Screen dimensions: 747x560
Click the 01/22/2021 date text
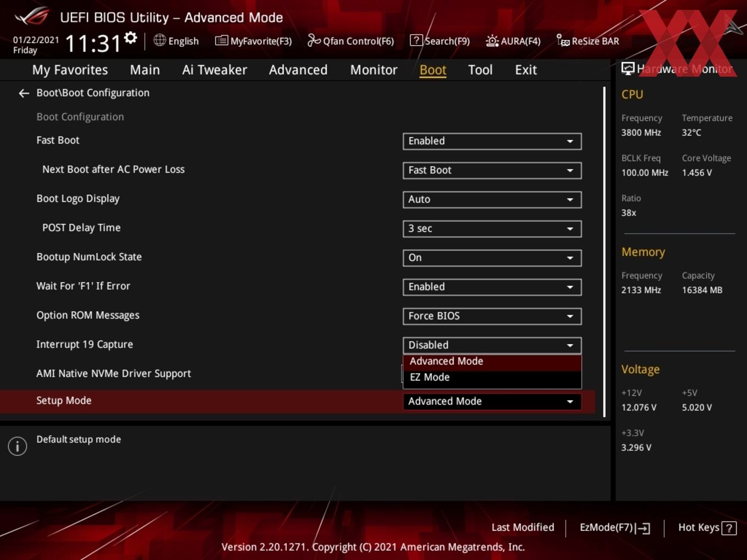click(36, 40)
